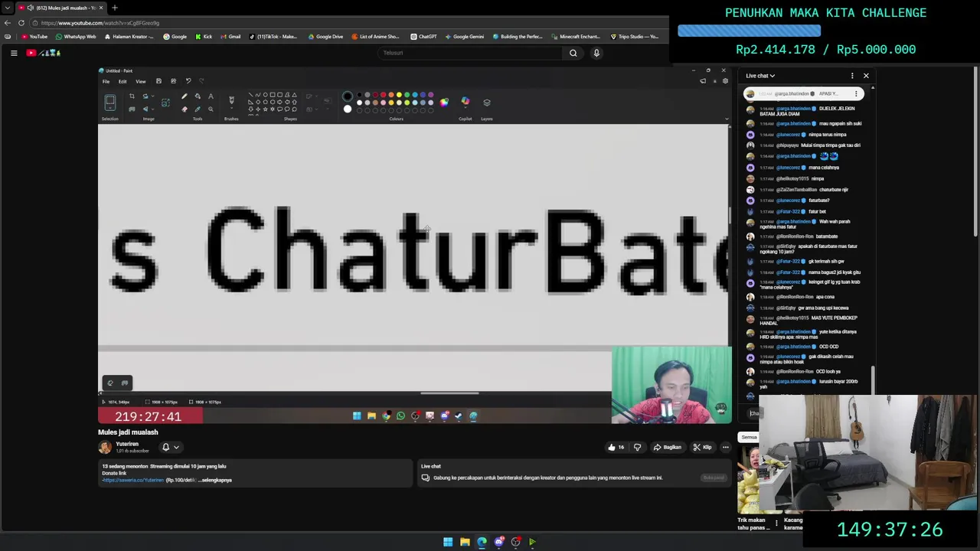The height and width of the screenshot is (551, 980).
Task: Click Paint's Save icon
Action: [x=158, y=81]
